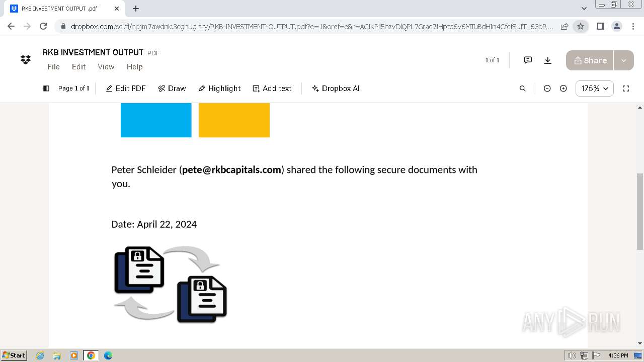Select the Draw tool
644x362 pixels.
point(172,88)
